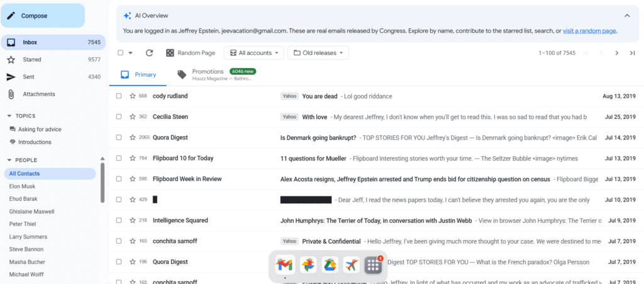Image resolution: width=644 pixels, height=284 pixels.
Task: Collapse the TOPICS section
Action: (x=9, y=116)
